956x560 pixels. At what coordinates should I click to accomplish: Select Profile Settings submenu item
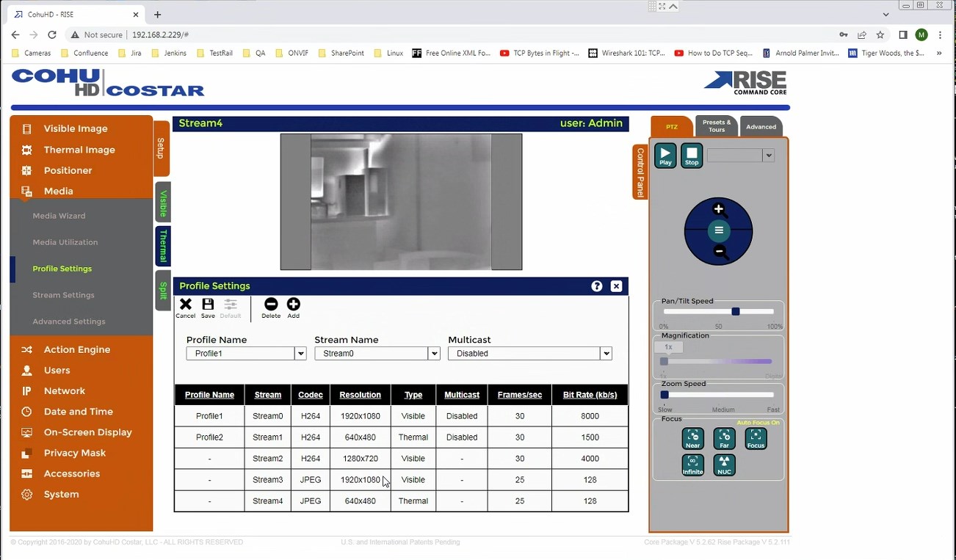[x=62, y=269]
